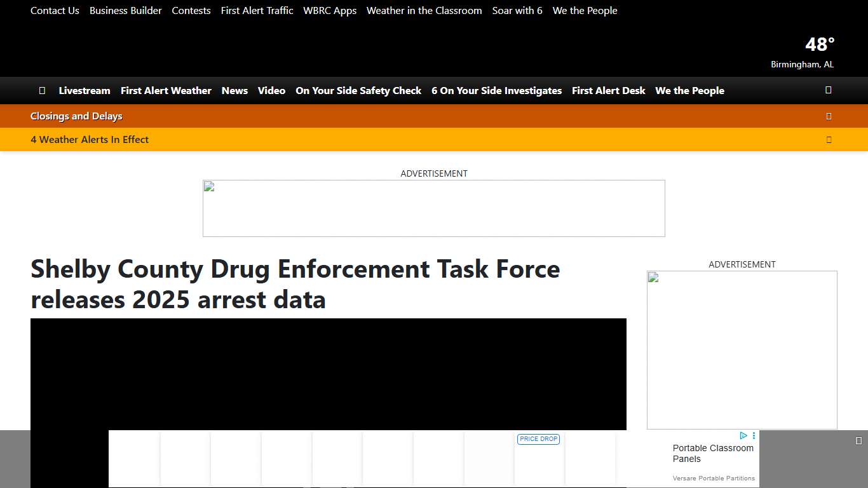Check First Alert Traffic
This screenshot has width=868, height=488.
257,10
